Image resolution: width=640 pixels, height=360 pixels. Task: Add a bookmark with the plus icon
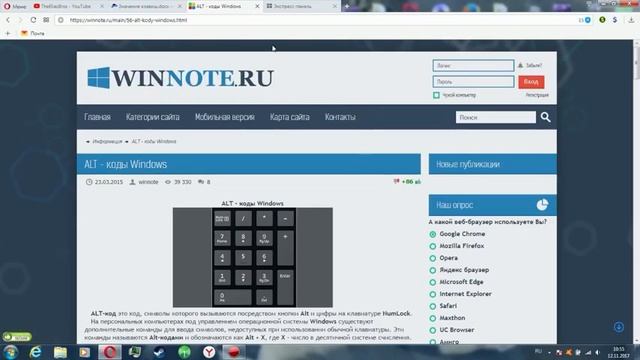pos(8,33)
